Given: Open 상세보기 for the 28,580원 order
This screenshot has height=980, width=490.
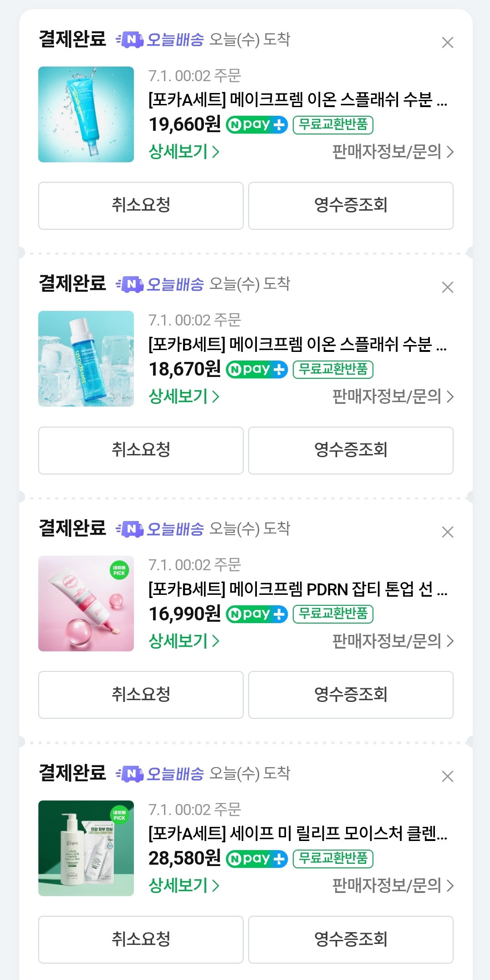Looking at the screenshot, I should tap(184, 885).
